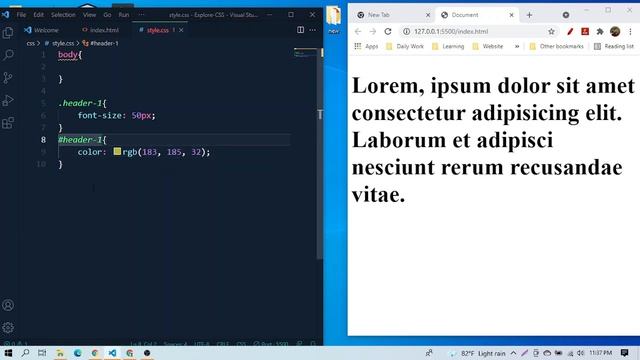Open the Daily Work bookmark folder

[405, 47]
